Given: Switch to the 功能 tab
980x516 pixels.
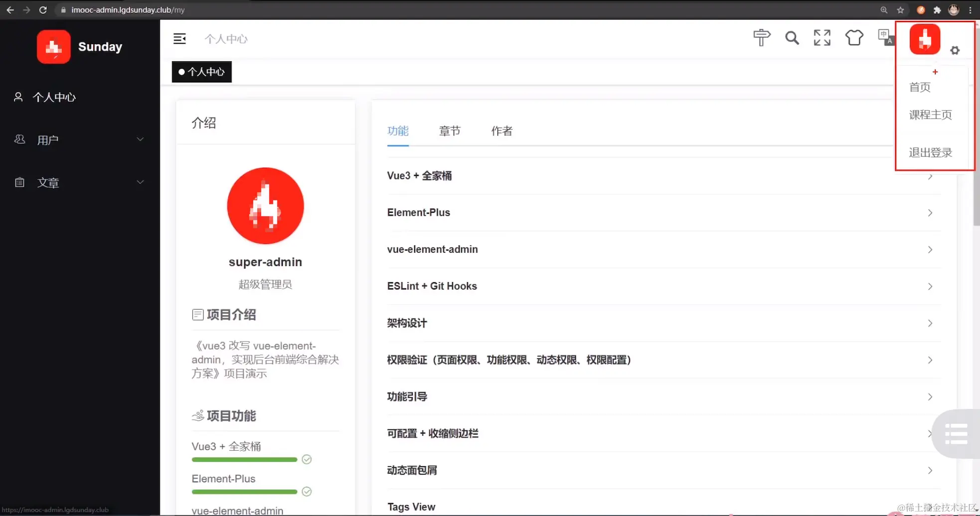Looking at the screenshot, I should tap(398, 131).
